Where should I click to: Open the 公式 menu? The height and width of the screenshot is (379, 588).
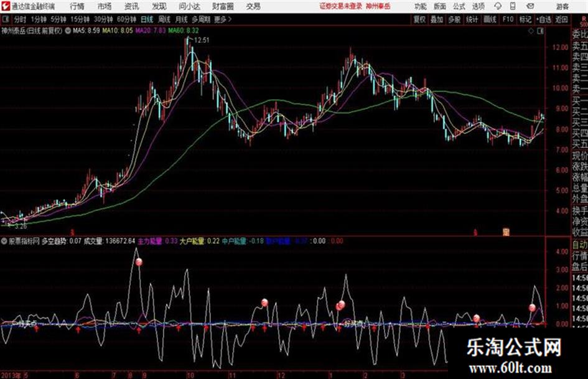pos(459,6)
